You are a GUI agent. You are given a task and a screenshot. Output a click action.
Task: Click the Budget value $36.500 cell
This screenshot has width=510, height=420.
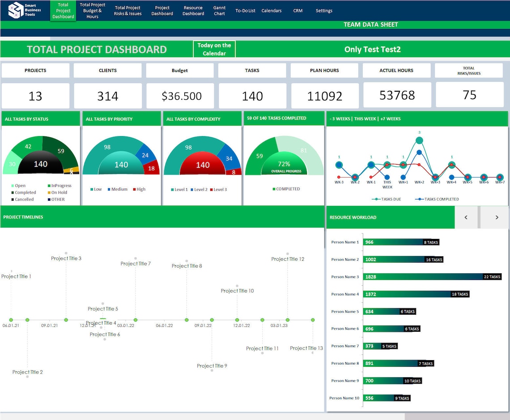(180, 96)
